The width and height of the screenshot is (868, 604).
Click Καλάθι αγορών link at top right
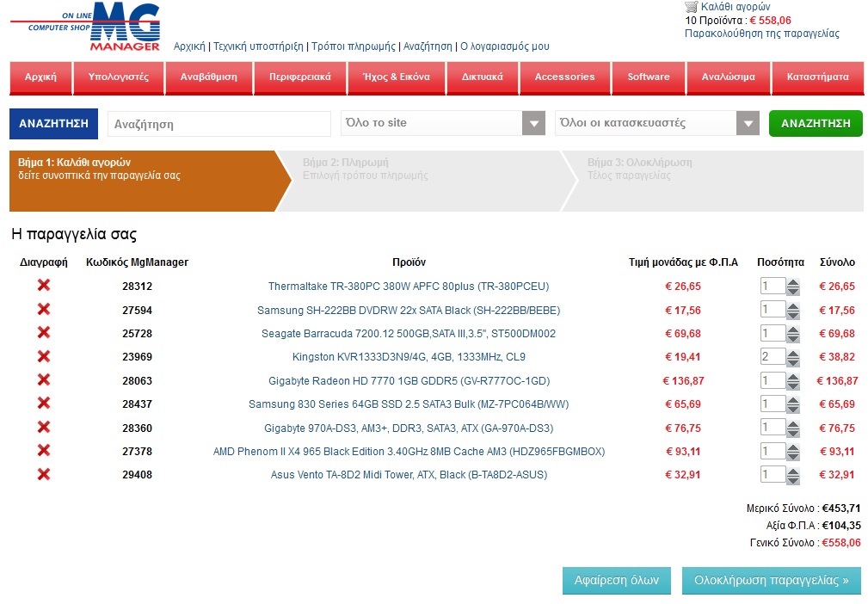[736, 7]
